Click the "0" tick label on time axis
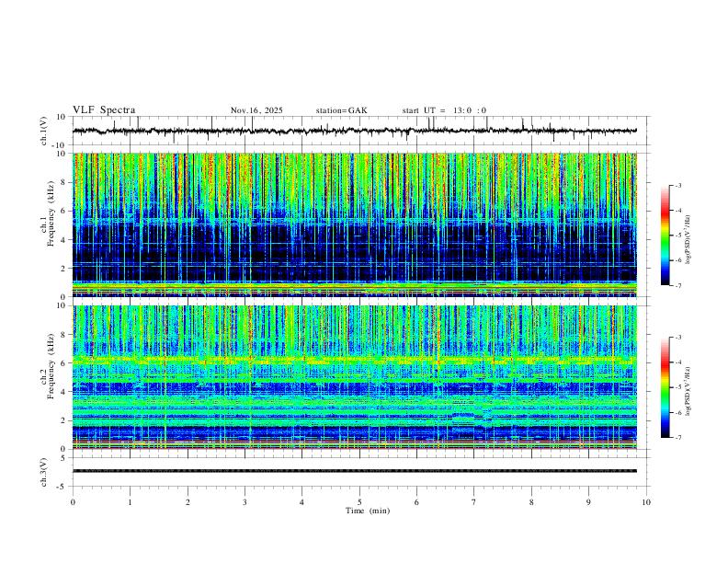 [x=73, y=502]
